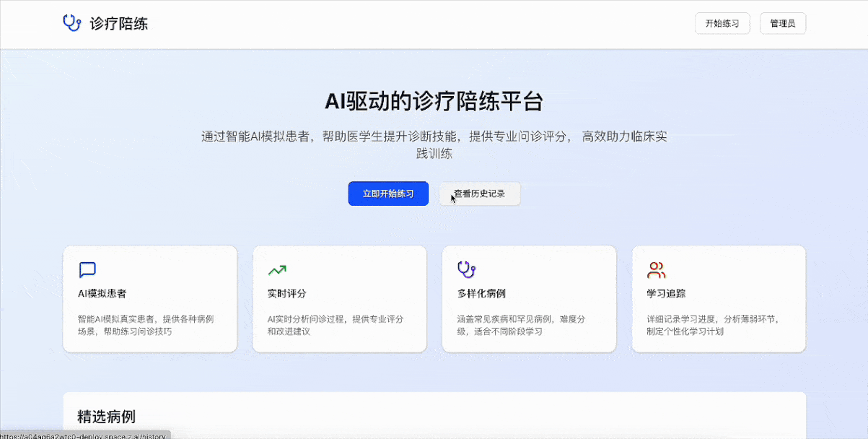Open the 管理员 admin button
868x439 pixels.
pos(783,23)
